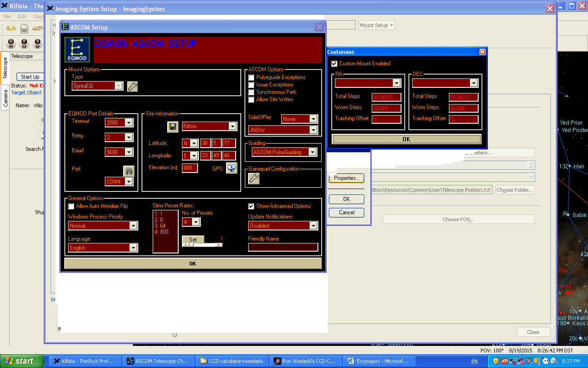Click the S direction button in TheSkyX
This screenshot has height=368, width=588.
(38, 43)
